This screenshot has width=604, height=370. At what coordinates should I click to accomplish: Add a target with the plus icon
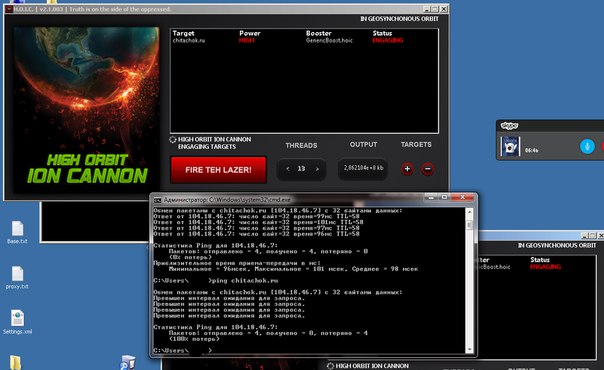coord(407,169)
